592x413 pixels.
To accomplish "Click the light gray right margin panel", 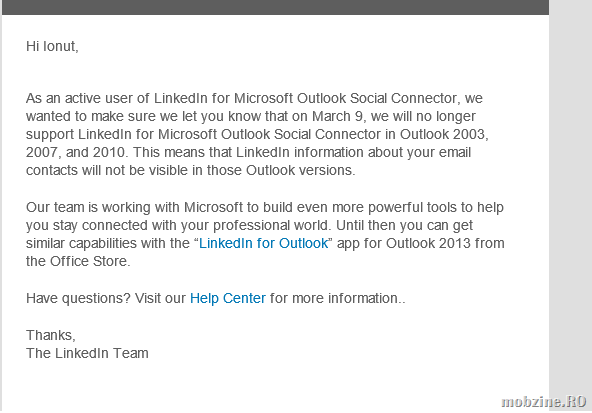I will (x=570, y=196).
